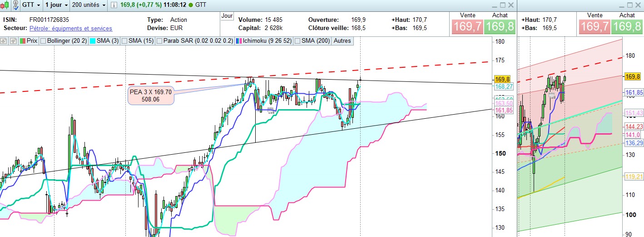Viewport: 644px width, 237px height.
Task: Click the Type value 'Action'
Action: [178, 20]
